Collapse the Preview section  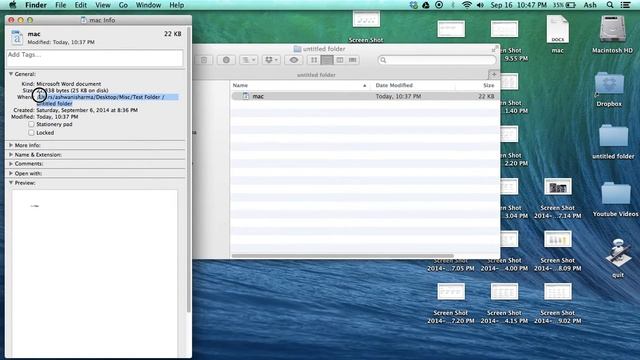pos(11,183)
